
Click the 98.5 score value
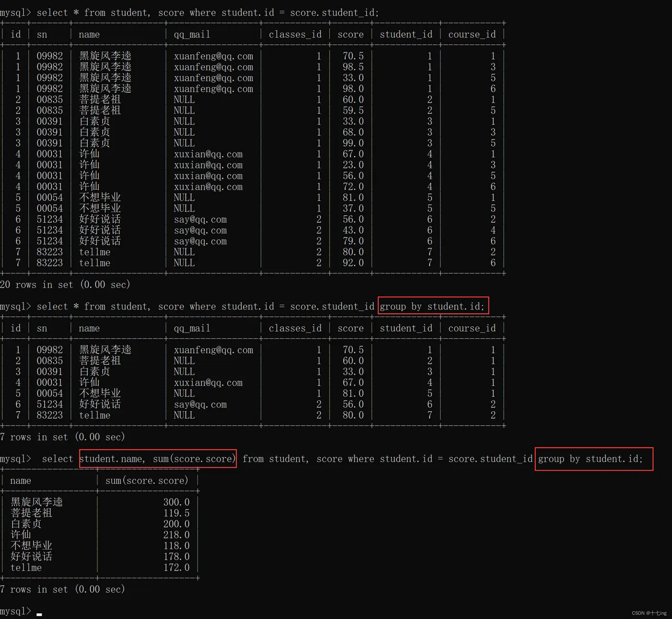[x=353, y=67]
